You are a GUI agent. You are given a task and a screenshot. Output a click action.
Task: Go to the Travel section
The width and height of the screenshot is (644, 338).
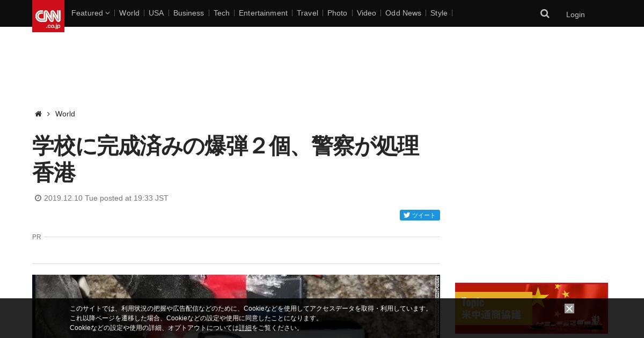(x=308, y=13)
